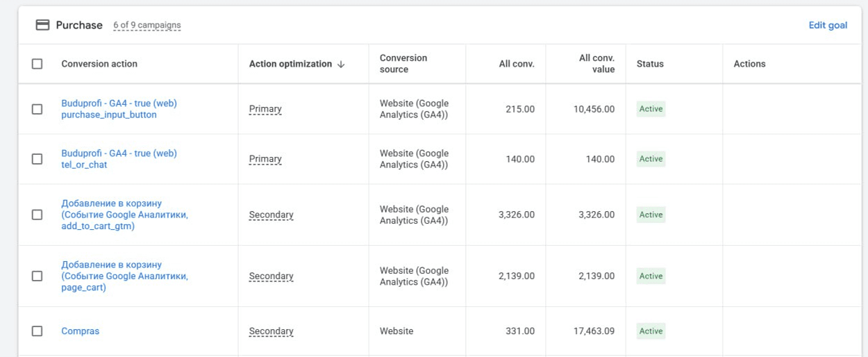The height and width of the screenshot is (357, 868).
Task: Change Secondary setting for add_to_cart_gtm row
Action: [x=271, y=215]
